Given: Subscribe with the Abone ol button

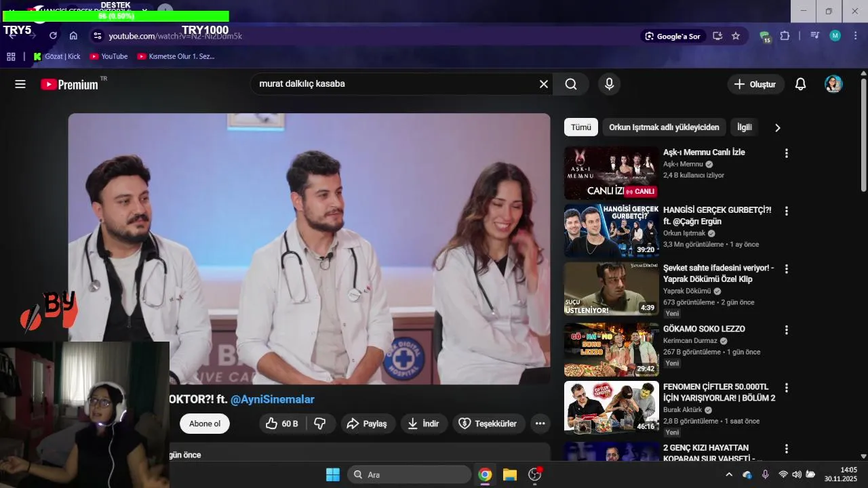Looking at the screenshot, I should click(x=205, y=424).
